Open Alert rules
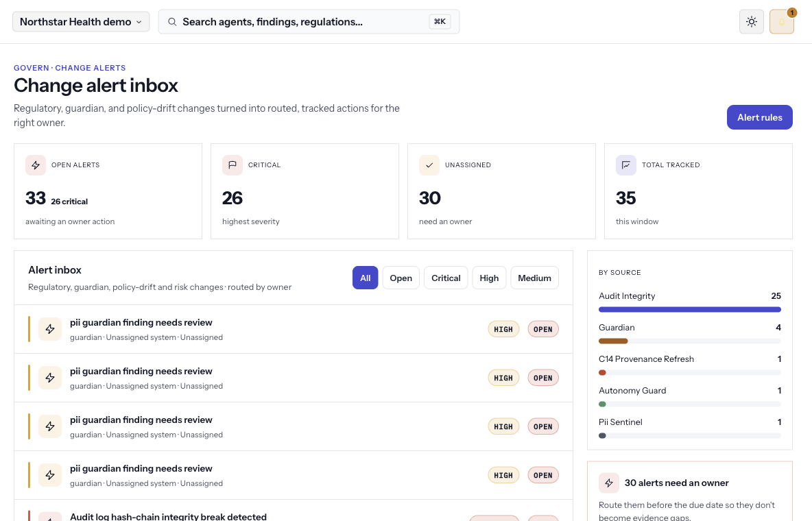Viewport: 812px width, 521px height. [760, 117]
